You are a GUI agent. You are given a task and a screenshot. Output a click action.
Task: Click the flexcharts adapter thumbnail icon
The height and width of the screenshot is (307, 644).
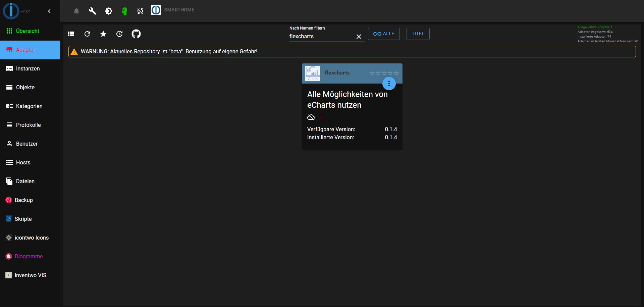point(313,73)
